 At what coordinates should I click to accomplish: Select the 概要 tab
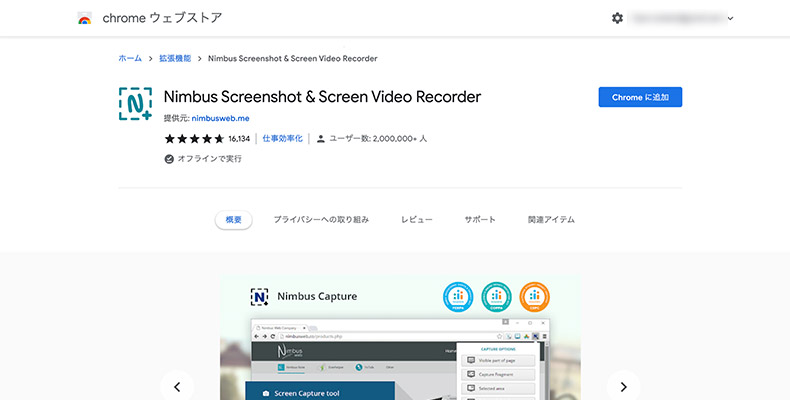(x=233, y=220)
